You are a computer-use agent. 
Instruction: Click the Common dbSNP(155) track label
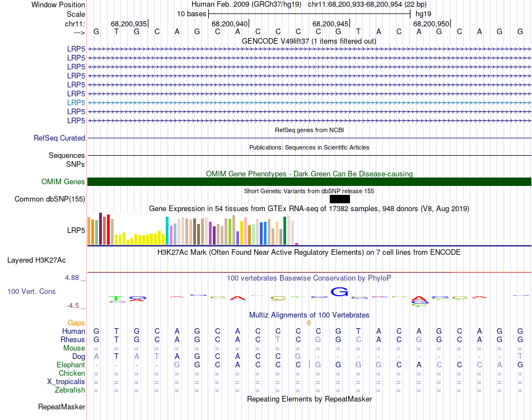point(50,199)
